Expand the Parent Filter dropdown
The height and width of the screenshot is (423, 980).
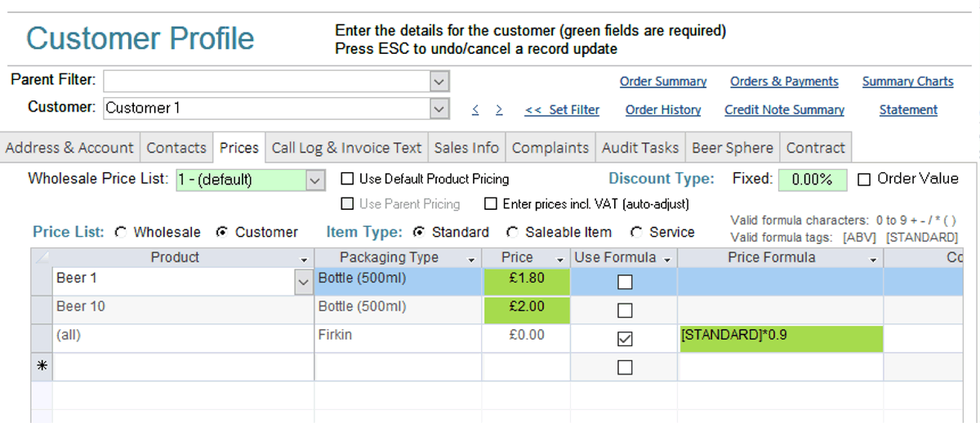[439, 81]
